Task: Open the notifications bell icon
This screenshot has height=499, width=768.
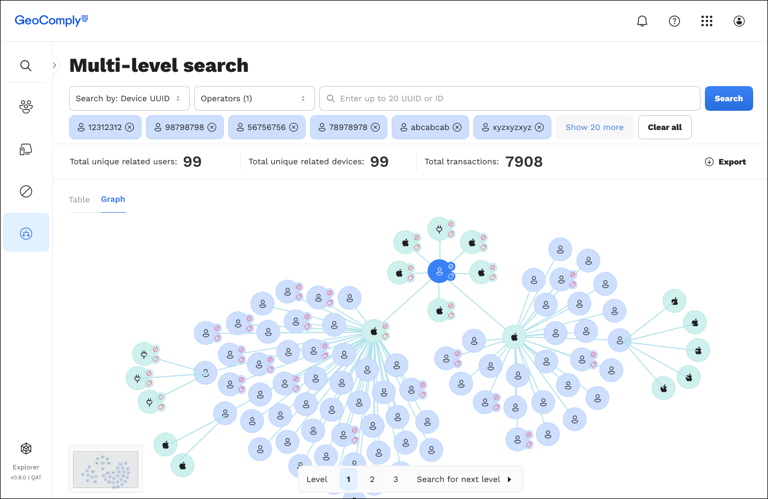Action: tap(642, 21)
